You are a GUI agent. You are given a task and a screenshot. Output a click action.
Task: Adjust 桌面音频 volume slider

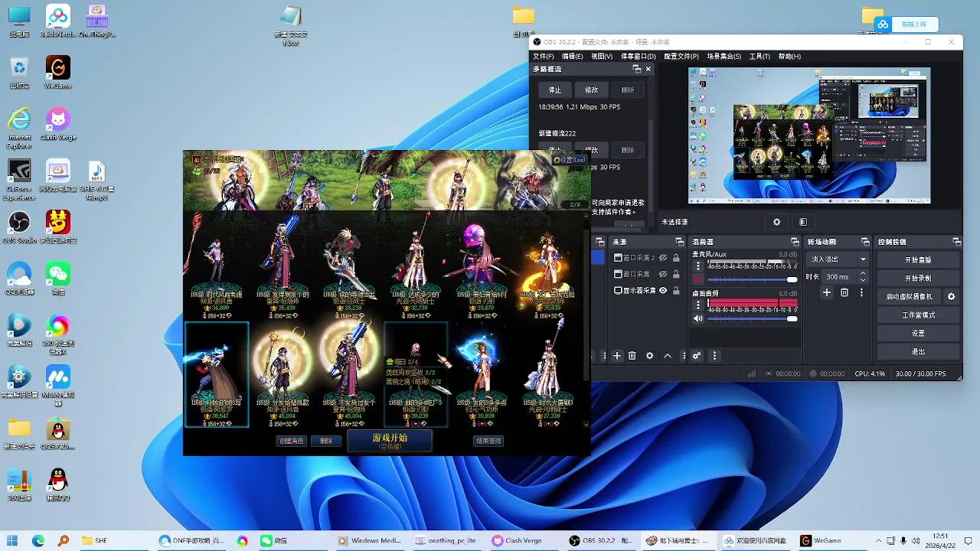(753, 318)
